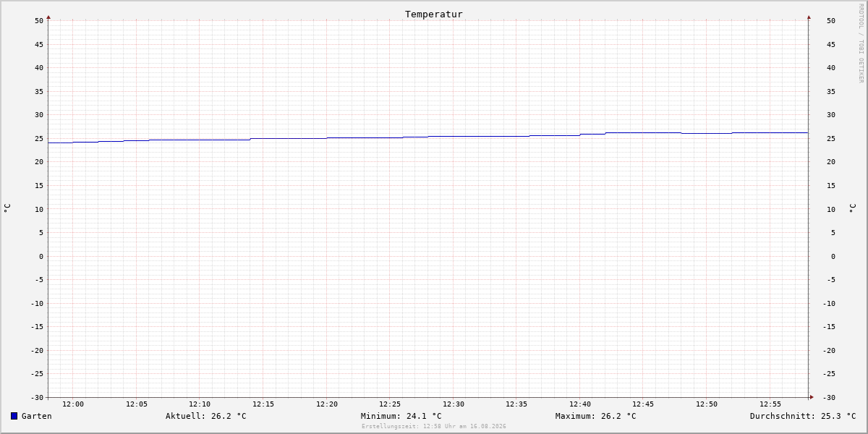Click the red arrow at the x-axis end
The image size is (868, 434).
[x=812, y=397]
